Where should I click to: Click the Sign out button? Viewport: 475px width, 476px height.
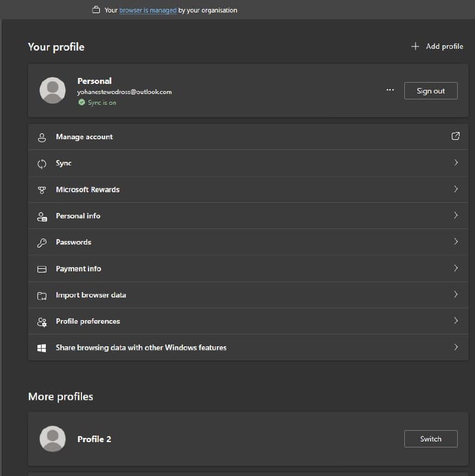coord(431,91)
